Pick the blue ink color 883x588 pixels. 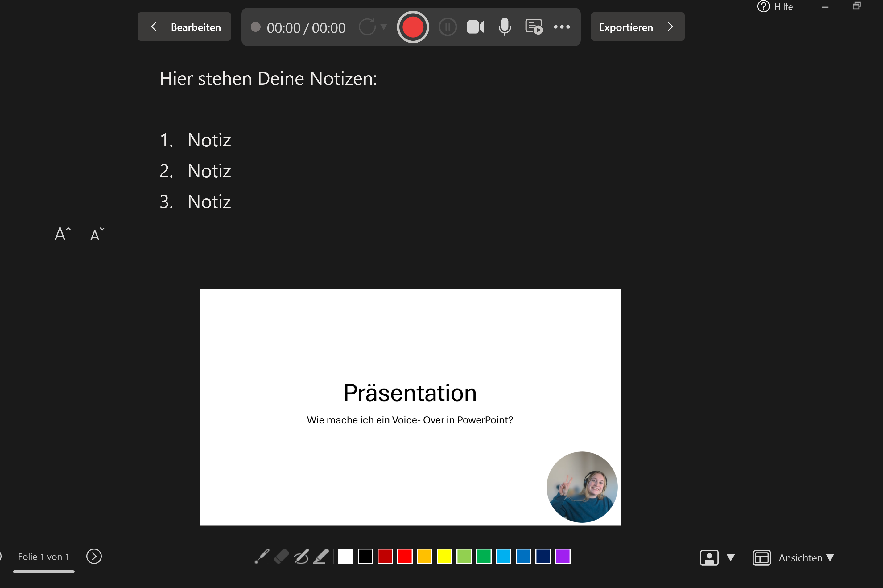pyautogui.click(x=523, y=556)
